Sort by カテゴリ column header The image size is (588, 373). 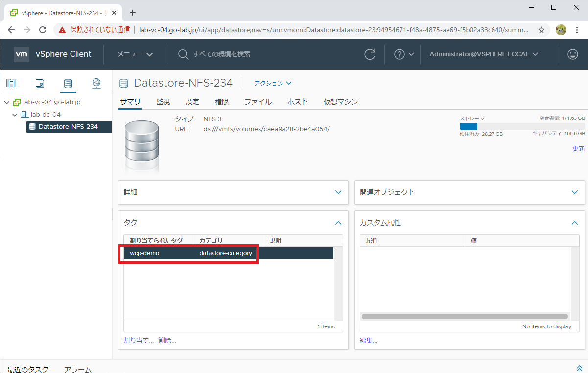point(229,241)
